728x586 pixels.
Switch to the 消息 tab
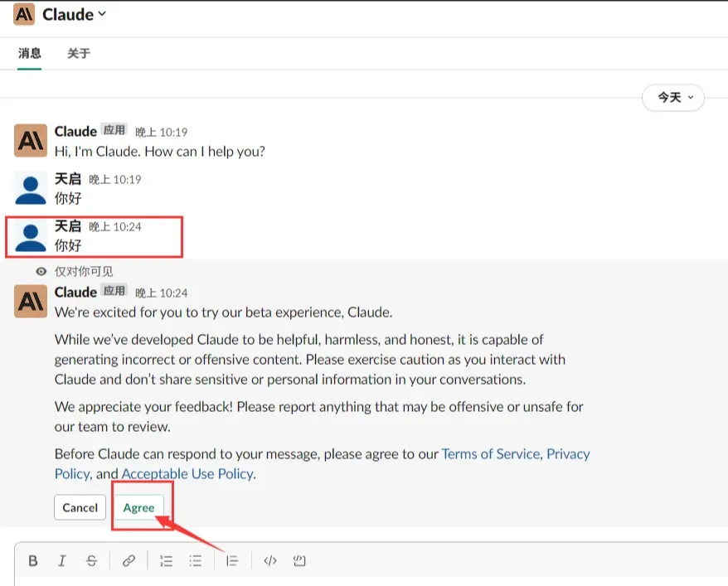click(30, 53)
